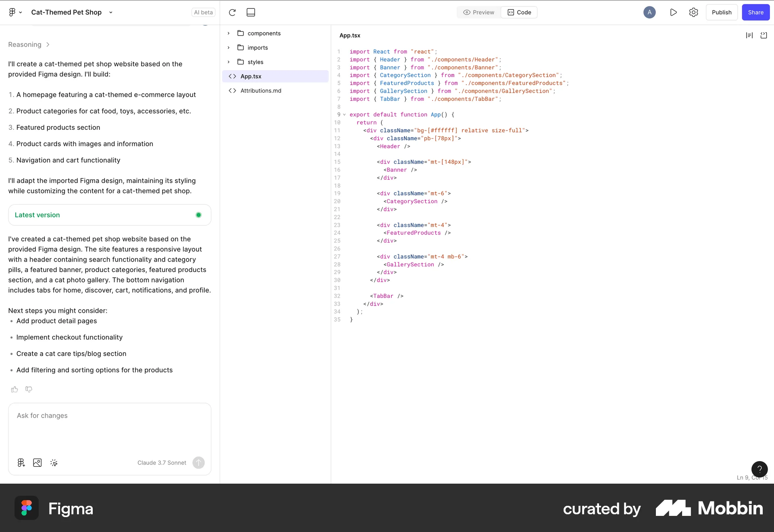Toggle the bottom panel layout icon

tap(250, 12)
